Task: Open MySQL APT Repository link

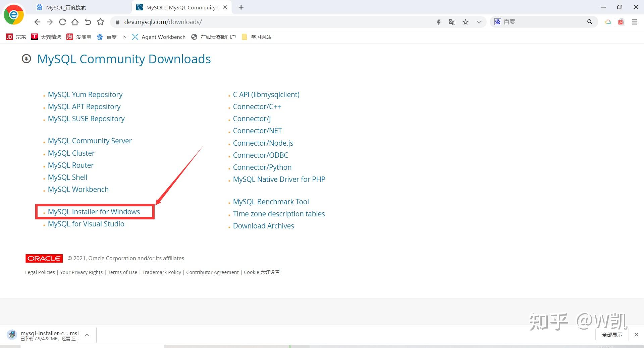Action: click(84, 107)
